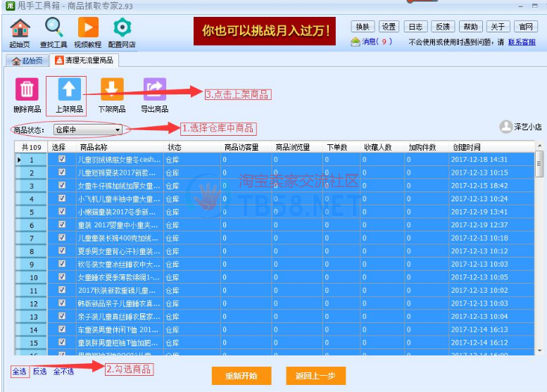This screenshot has height=392, width=547.
Task: Open the 查找工具 search tool
Action: click(x=54, y=29)
